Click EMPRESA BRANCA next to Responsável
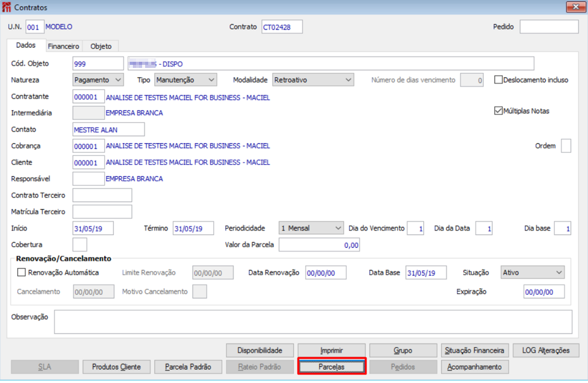 pos(134,179)
